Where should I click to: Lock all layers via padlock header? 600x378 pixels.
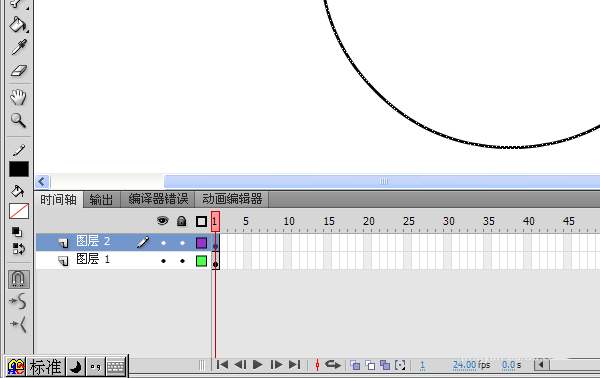(x=181, y=221)
